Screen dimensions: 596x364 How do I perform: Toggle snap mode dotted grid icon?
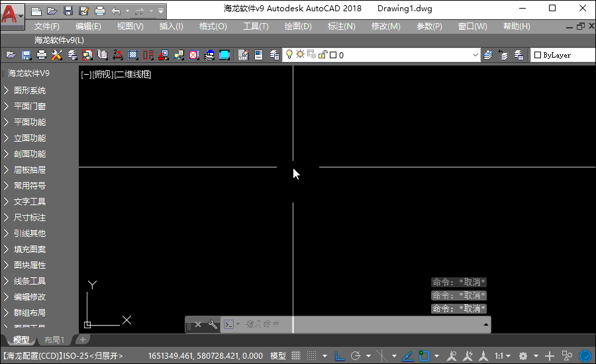312,356
